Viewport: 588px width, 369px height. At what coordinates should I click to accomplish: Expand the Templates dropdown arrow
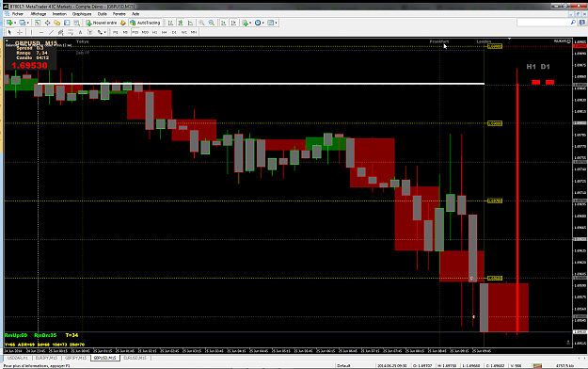coord(276,23)
